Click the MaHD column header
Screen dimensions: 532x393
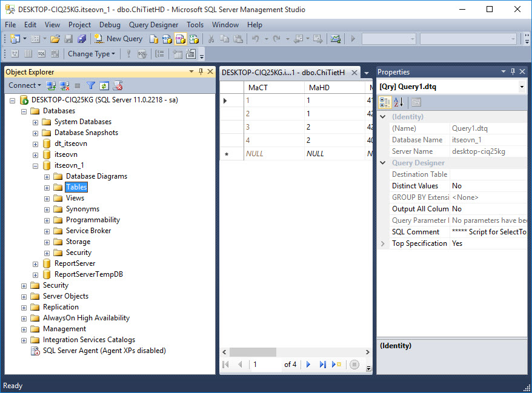click(x=334, y=87)
